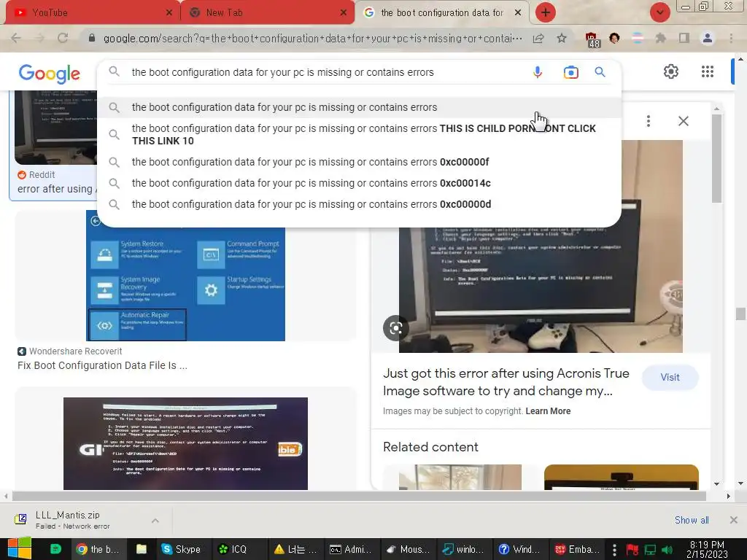The height and width of the screenshot is (560, 747).
Task: Open Wind... help taskbar item
Action: [519, 549]
